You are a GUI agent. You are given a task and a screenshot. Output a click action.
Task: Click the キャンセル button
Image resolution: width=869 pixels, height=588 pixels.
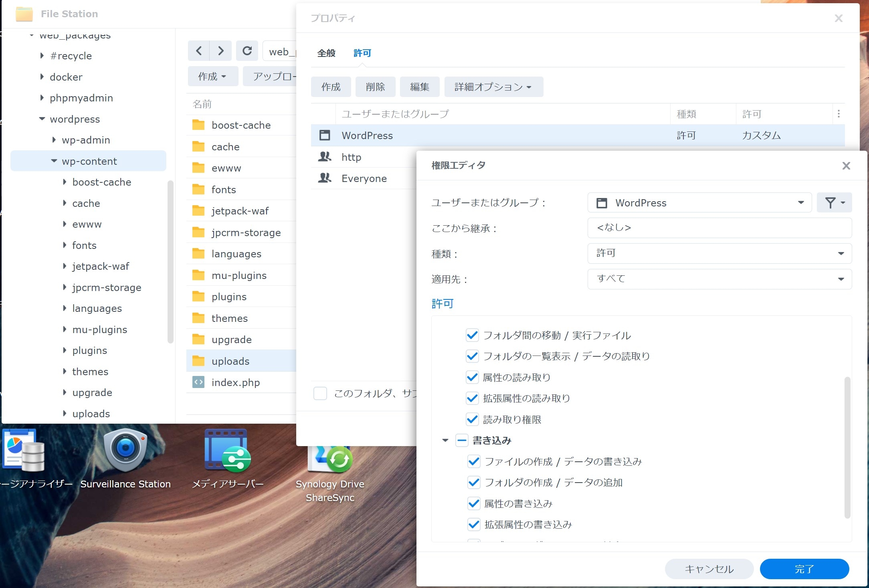click(709, 569)
